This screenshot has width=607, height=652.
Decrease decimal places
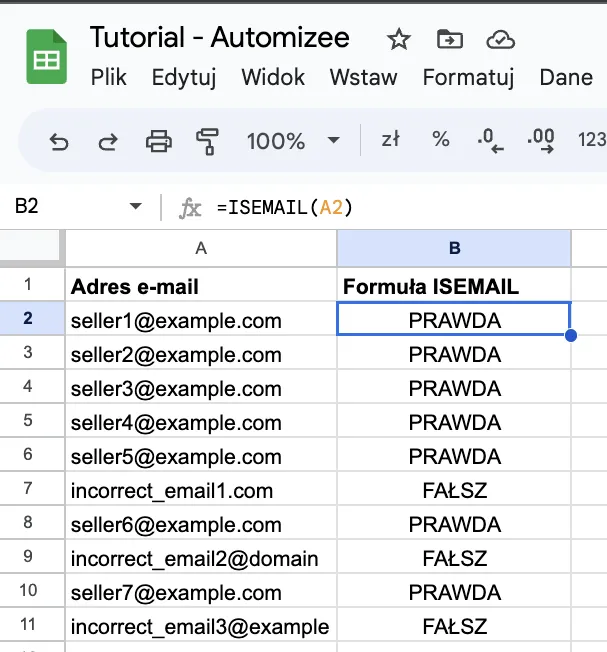coord(491,141)
